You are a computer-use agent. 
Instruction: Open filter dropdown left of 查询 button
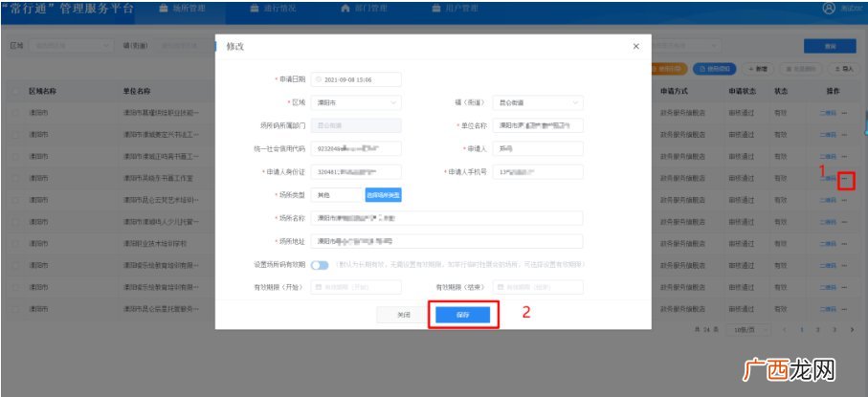click(686, 45)
